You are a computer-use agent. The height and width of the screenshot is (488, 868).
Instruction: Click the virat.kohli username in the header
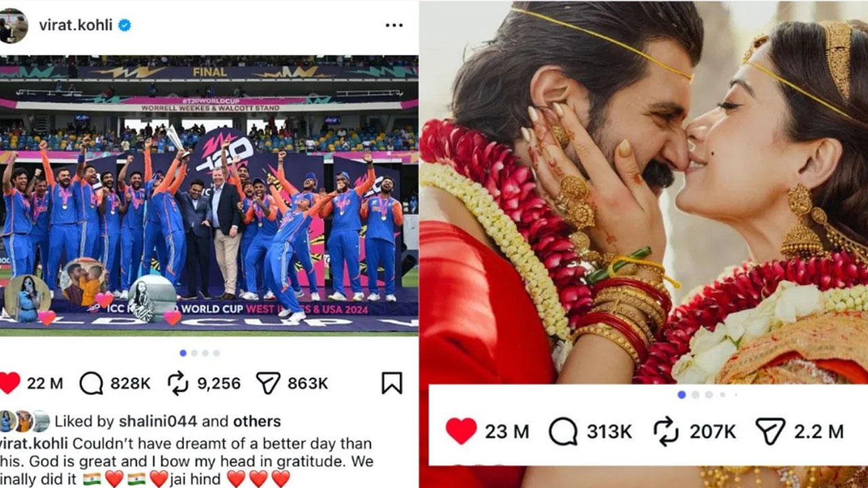pos(76,25)
